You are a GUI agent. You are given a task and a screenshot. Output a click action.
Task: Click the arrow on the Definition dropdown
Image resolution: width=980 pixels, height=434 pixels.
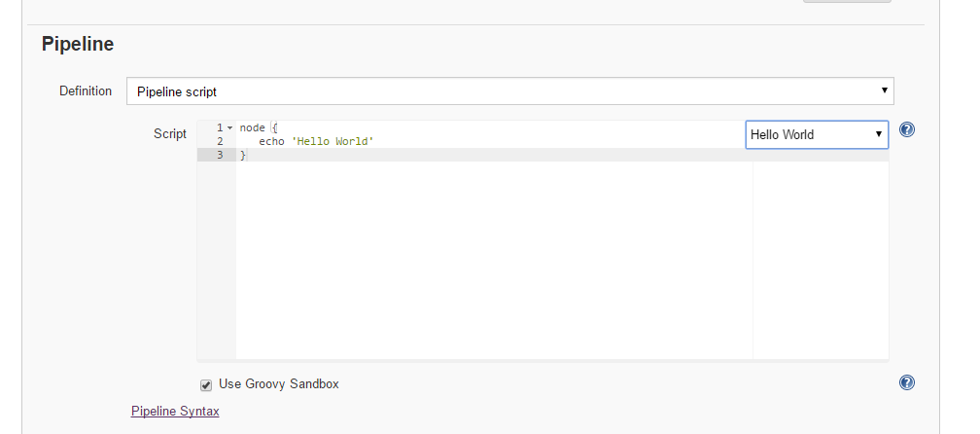tap(885, 90)
